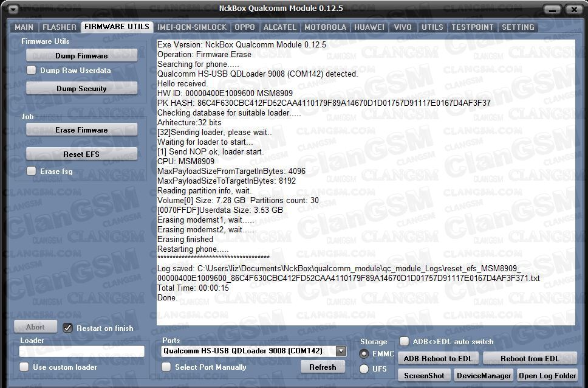Click the '[32]Sending loader, please wait..' line
588x388 pixels.
(x=215, y=132)
